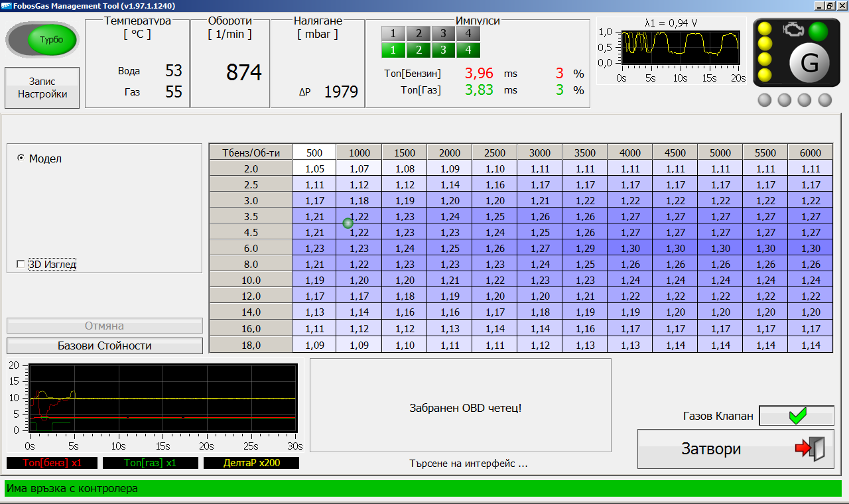Toggle the Турбо switch
The image size is (849, 504).
point(43,40)
